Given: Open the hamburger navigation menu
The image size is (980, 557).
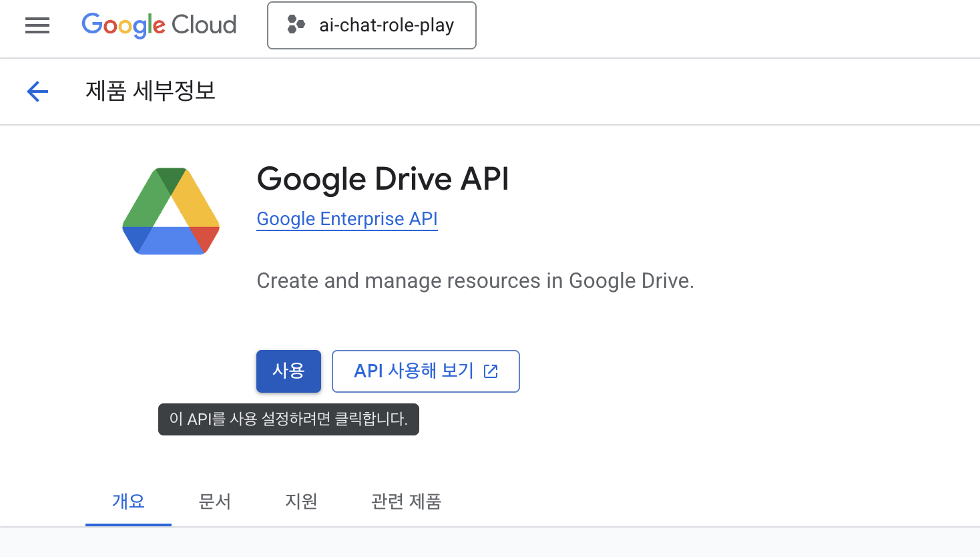Looking at the screenshot, I should [37, 25].
